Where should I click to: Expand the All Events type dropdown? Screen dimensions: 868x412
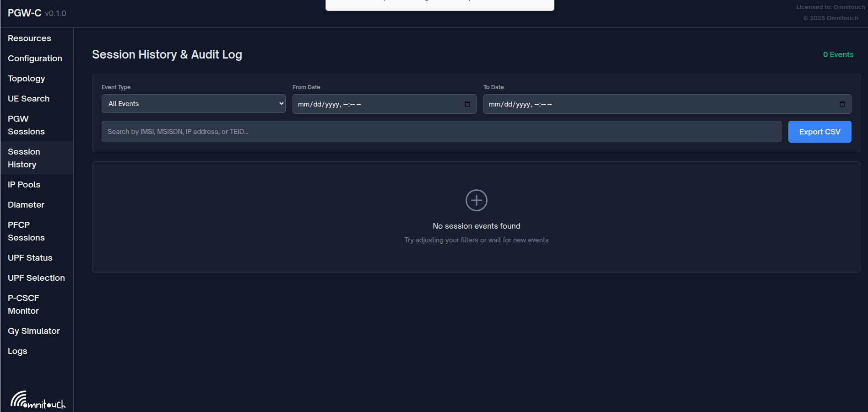(x=193, y=104)
